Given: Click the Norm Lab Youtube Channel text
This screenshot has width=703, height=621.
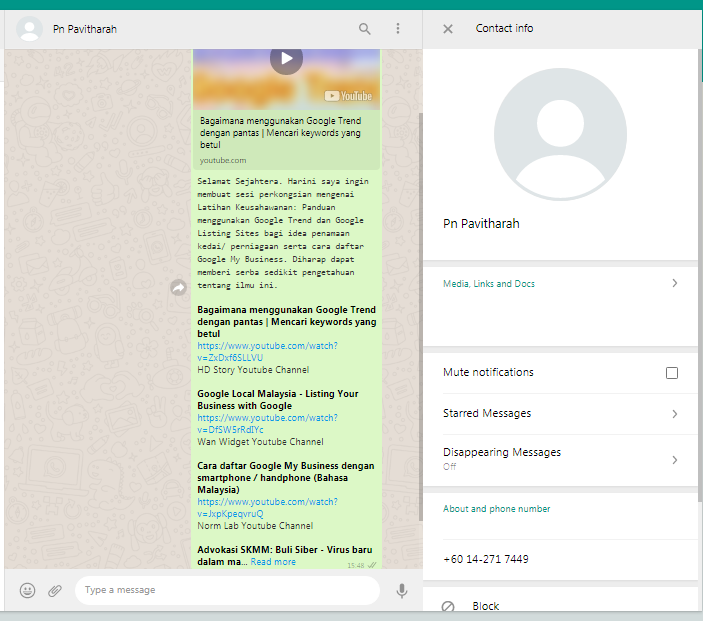Looking at the screenshot, I should point(255,525).
